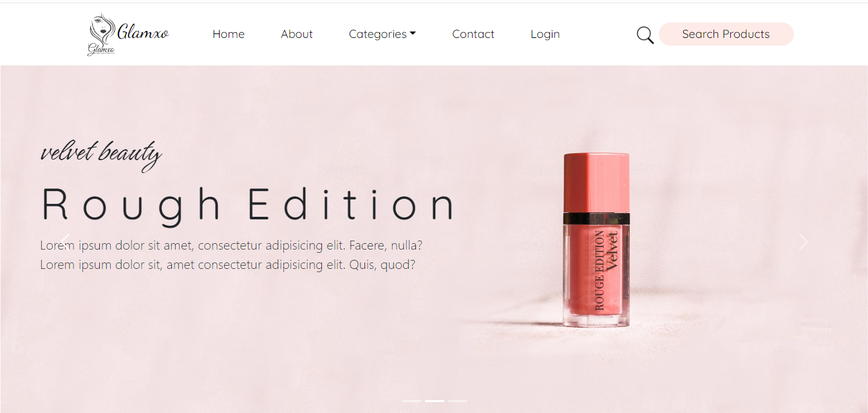Expand the Categories dropdown menu
The image size is (868, 413).
click(382, 34)
